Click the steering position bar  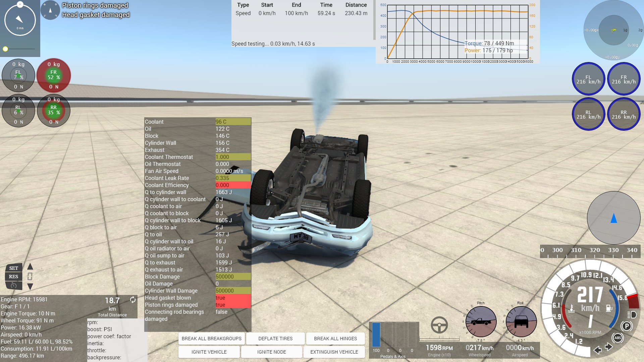439,339
